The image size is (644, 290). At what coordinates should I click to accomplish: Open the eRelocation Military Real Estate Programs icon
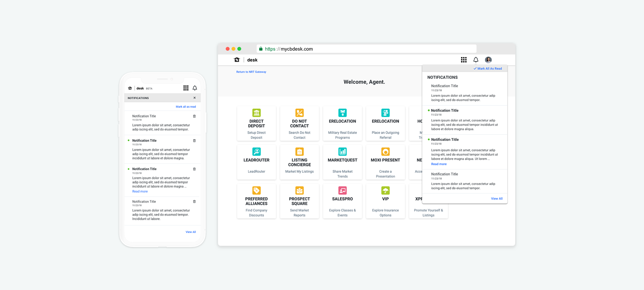click(x=342, y=113)
